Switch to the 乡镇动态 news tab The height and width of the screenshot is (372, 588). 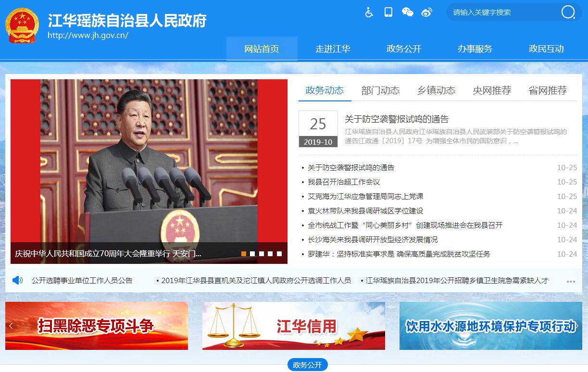click(436, 90)
